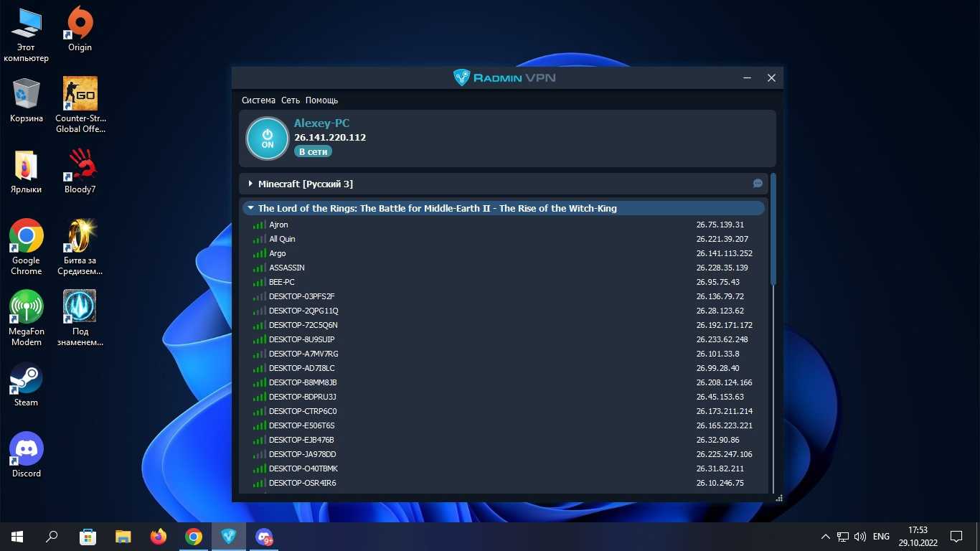Select DESKTOP-BDPRU3J in the list
This screenshot has width=980, height=551.
point(503,397)
